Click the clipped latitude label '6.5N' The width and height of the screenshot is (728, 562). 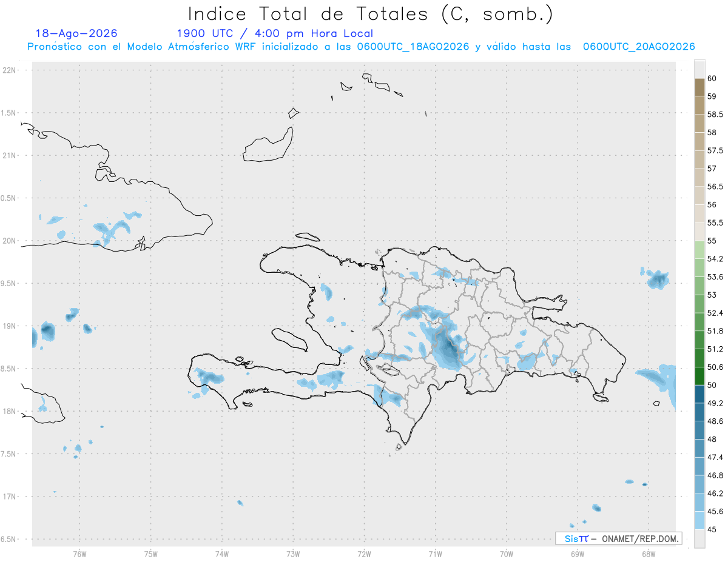(x=8, y=540)
